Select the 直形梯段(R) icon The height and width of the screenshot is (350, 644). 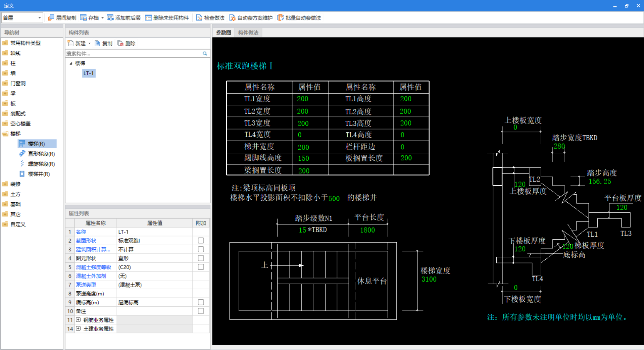tap(22, 154)
